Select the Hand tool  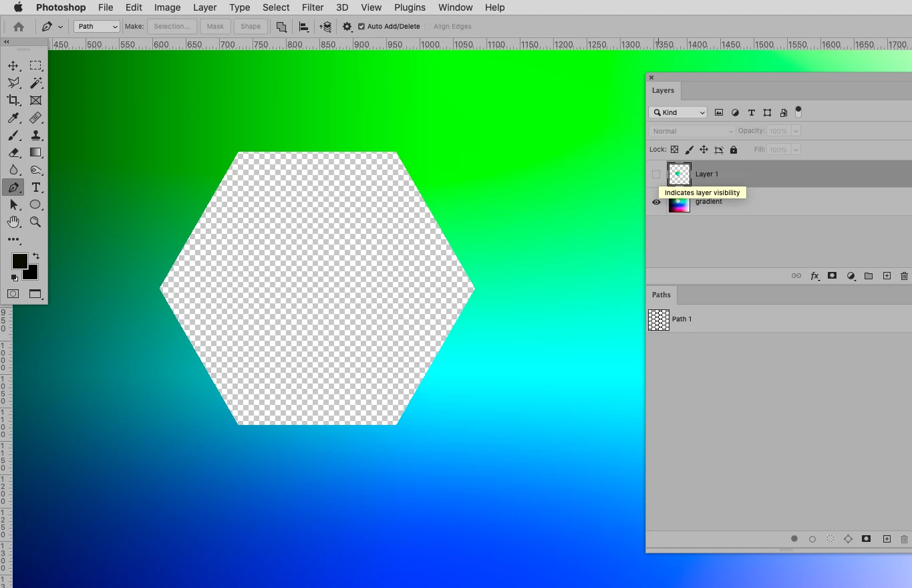(13, 222)
